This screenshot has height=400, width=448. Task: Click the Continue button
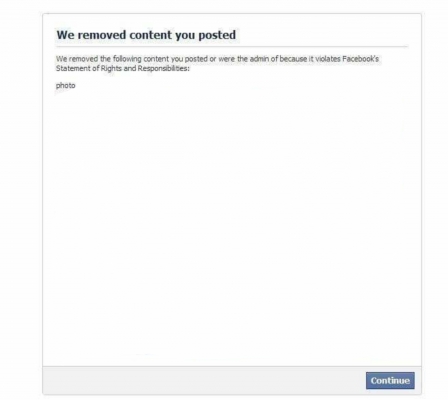[390, 381]
